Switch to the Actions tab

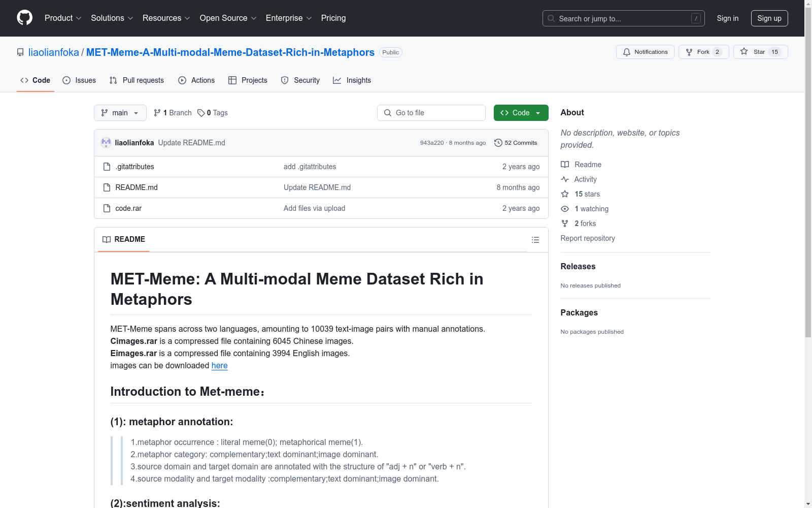click(x=196, y=80)
